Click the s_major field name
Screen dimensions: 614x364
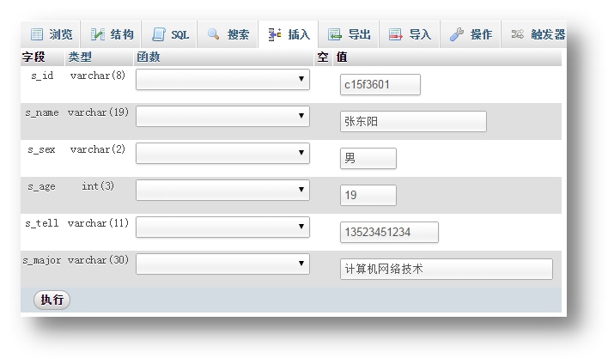point(42,260)
